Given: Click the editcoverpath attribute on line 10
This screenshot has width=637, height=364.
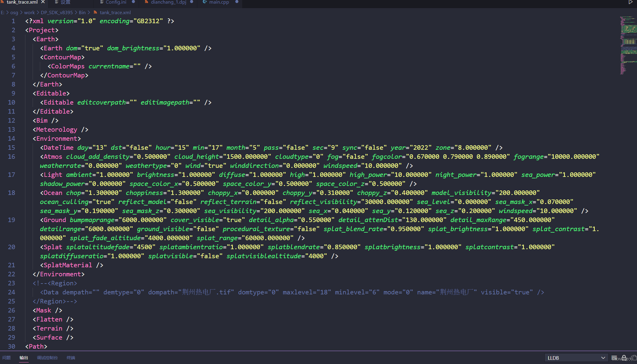Looking at the screenshot, I should point(101,102).
